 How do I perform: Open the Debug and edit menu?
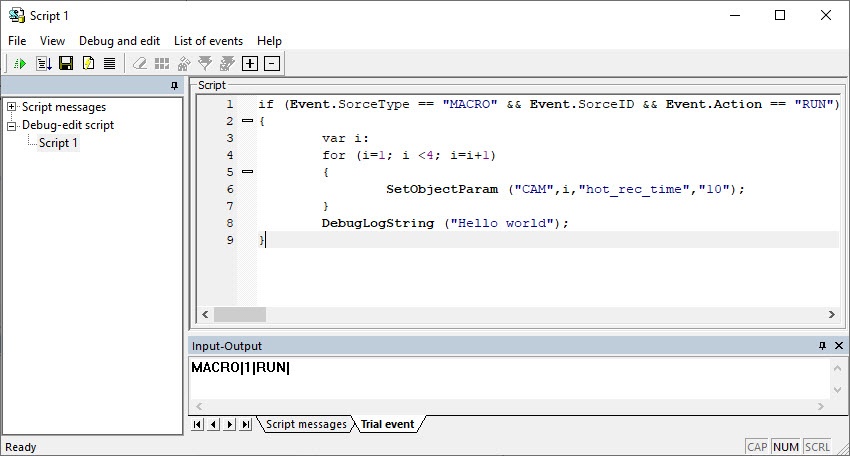[119, 41]
